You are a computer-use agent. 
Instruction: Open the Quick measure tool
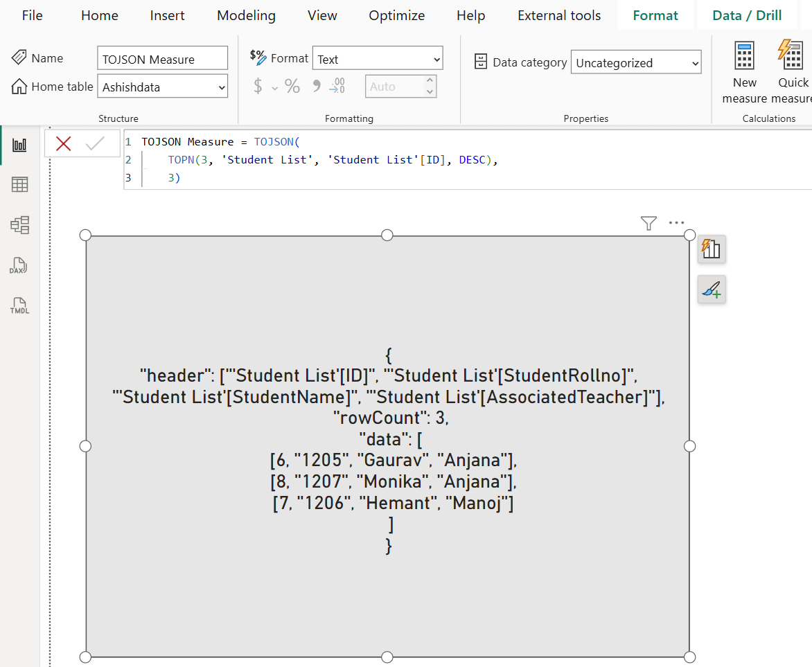pos(792,68)
